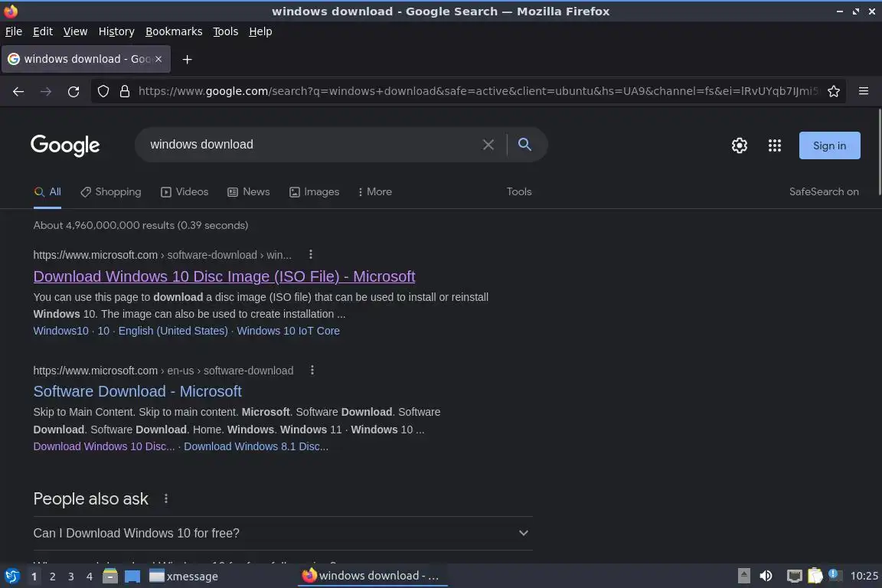
Task: Open Google quick settings gear
Action: tap(739, 145)
